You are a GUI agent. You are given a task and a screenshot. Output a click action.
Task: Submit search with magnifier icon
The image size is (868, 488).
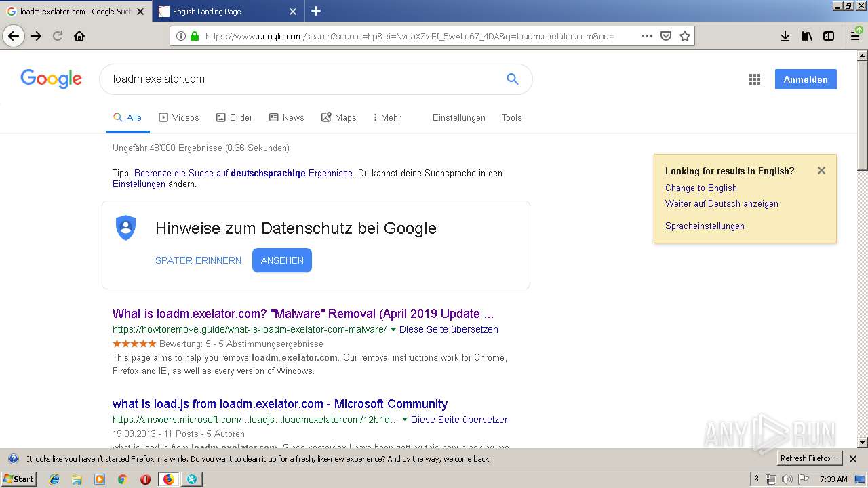(x=513, y=79)
